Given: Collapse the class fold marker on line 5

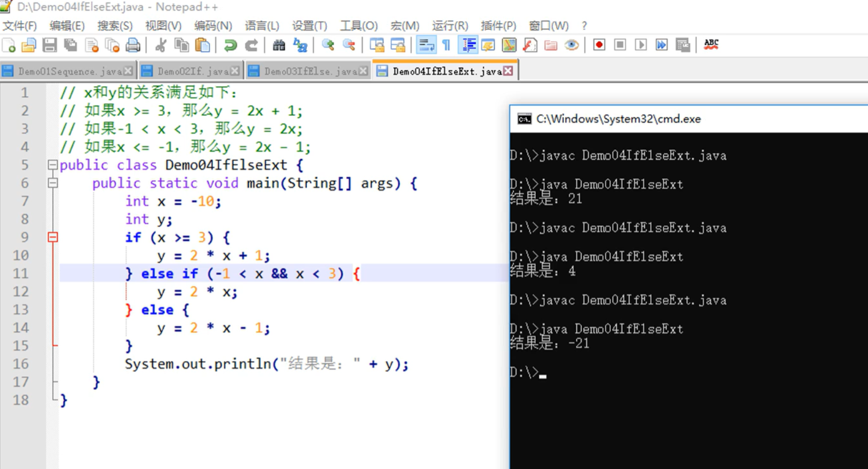Looking at the screenshot, I should (x=52, y=165).
